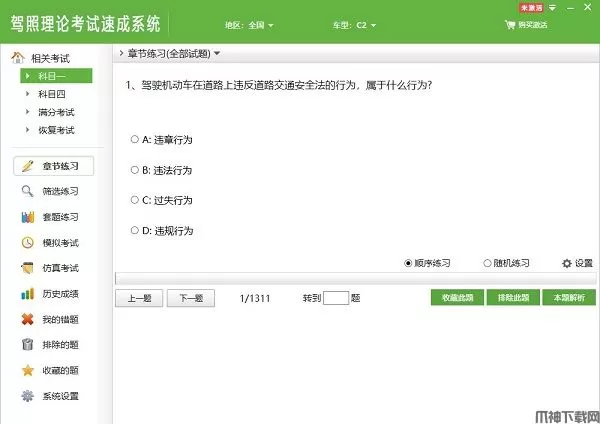
Task: Click the 下一题 button
Action: pyautogui.click(x=191, y=298)
